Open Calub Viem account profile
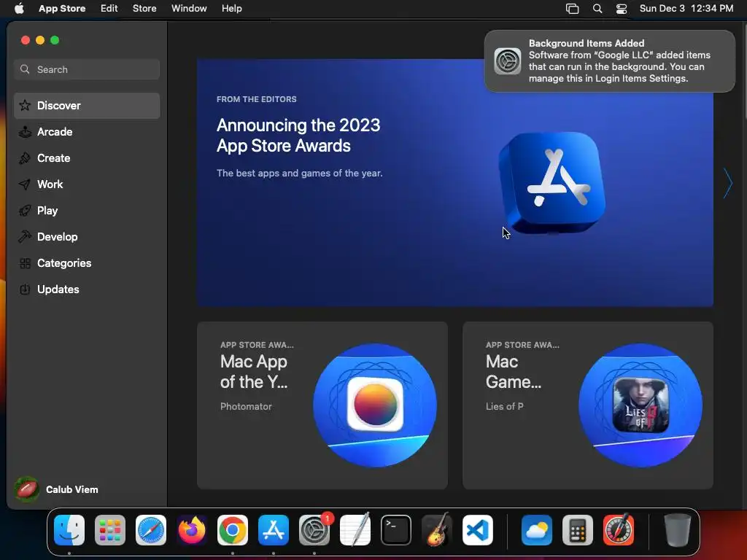This screenshot has width=747, height=560. [x=56, y=489]
